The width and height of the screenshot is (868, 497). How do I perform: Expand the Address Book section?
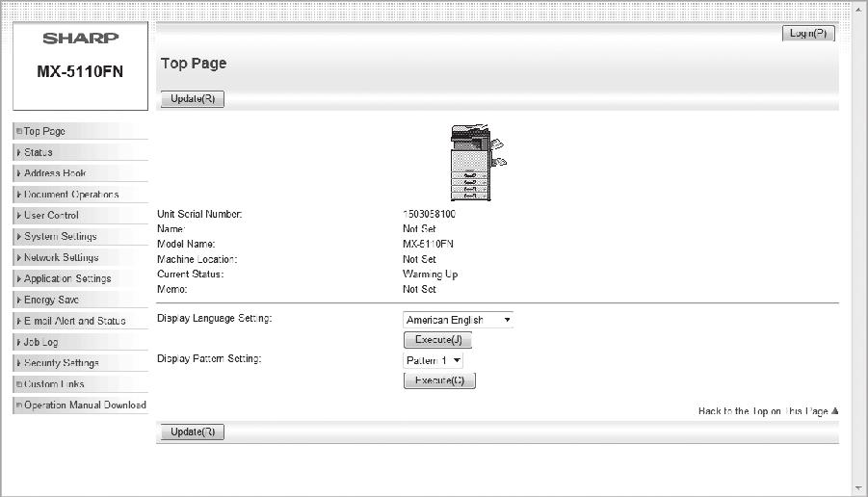(80, 173)
